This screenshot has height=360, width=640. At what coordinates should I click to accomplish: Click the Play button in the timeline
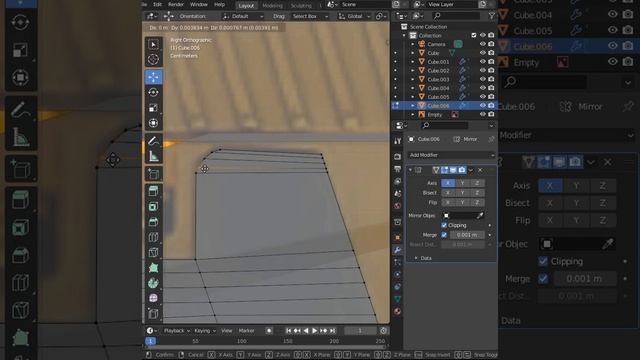click(x=315, y=331)
